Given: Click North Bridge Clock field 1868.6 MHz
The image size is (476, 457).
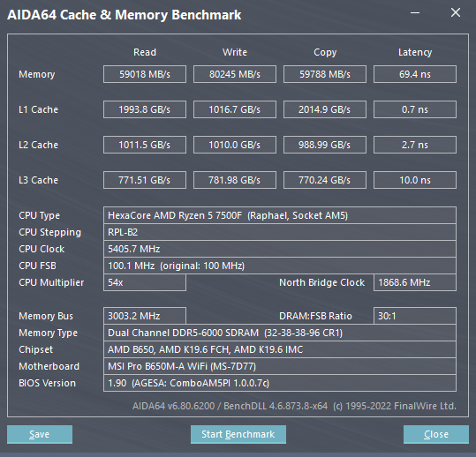Looking at the screenshot, I should (x=415, y=282).
